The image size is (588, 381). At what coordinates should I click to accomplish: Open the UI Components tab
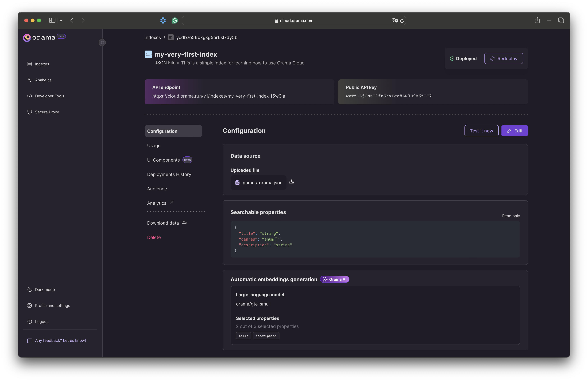coord(164,160)
